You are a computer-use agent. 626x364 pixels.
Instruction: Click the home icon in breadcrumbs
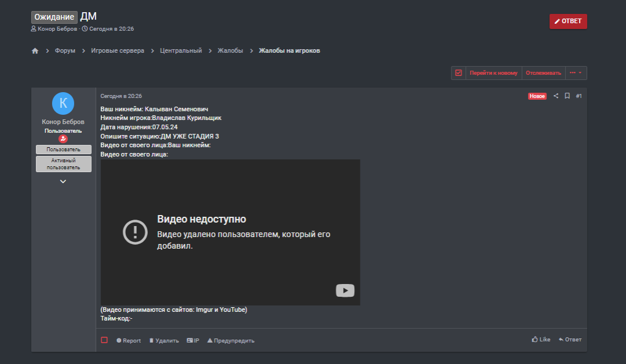pyautogui.click(x=35, y=50)
